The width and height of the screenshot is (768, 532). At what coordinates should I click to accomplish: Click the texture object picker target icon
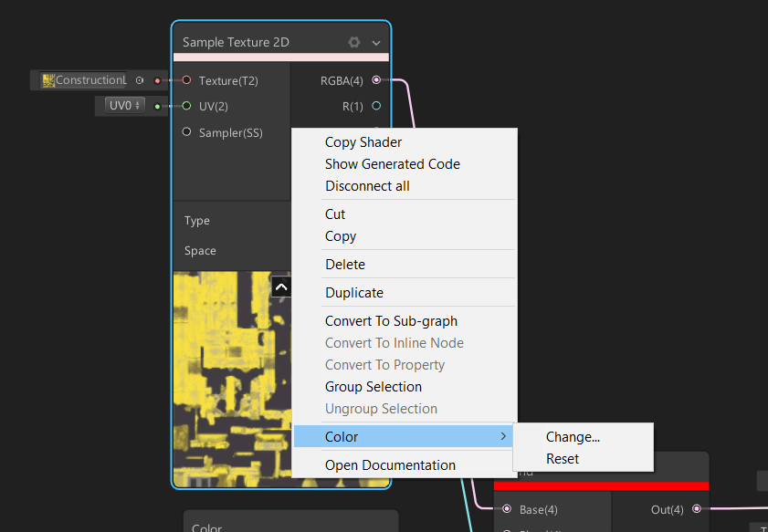(x=139, y=80)
